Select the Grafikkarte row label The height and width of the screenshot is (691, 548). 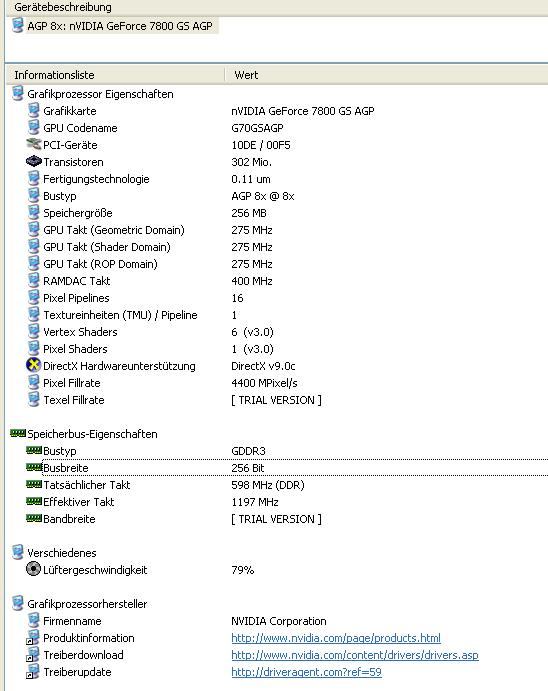tap(70, 111)
